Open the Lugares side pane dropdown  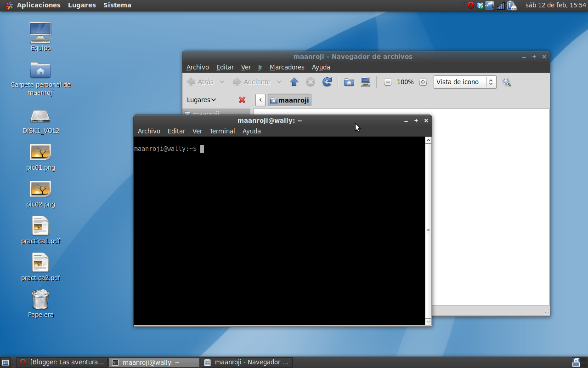[201, 100]
